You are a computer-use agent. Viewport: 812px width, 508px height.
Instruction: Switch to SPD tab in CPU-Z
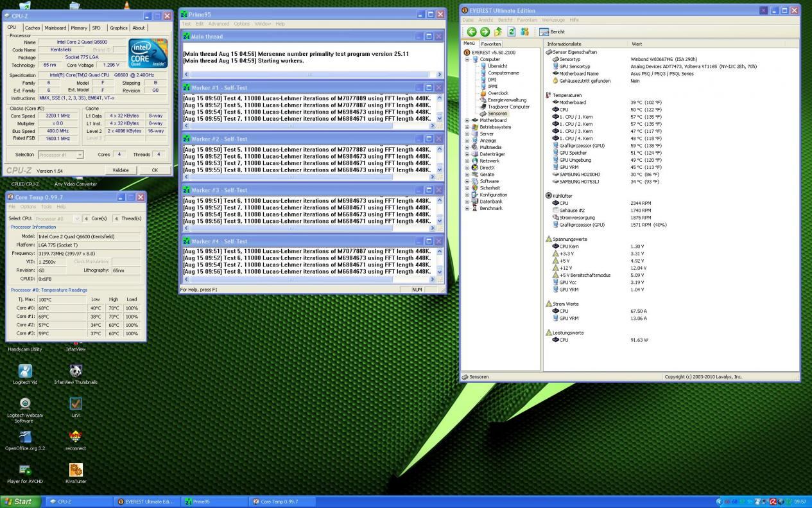(96, 28)
